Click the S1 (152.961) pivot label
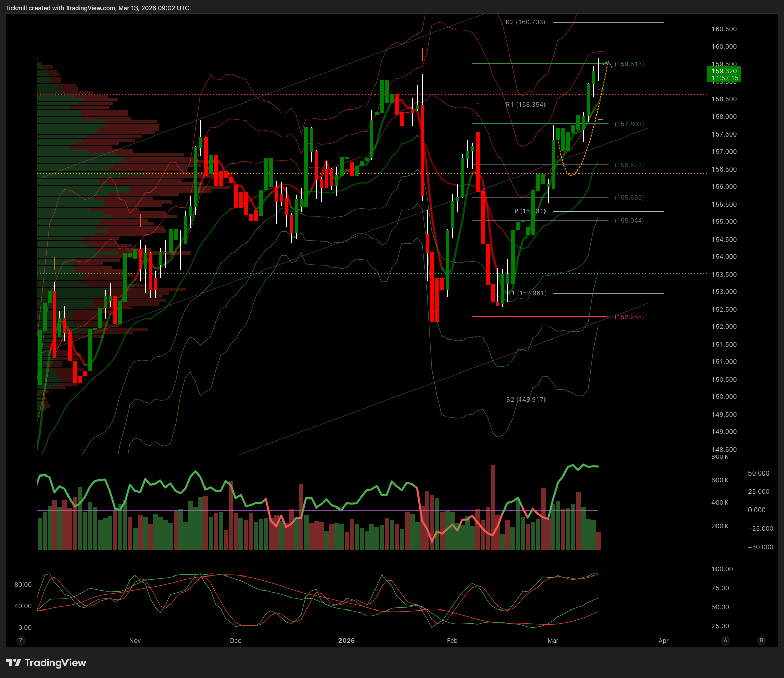Image resolution: width=784 pixels, height=678 pixels. click(527, 293)
